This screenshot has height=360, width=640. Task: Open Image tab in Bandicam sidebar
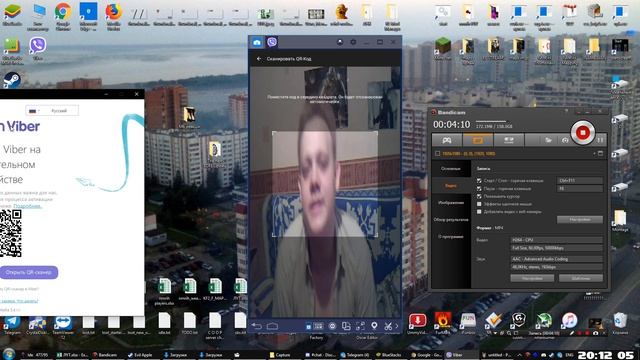pos(451,203)
